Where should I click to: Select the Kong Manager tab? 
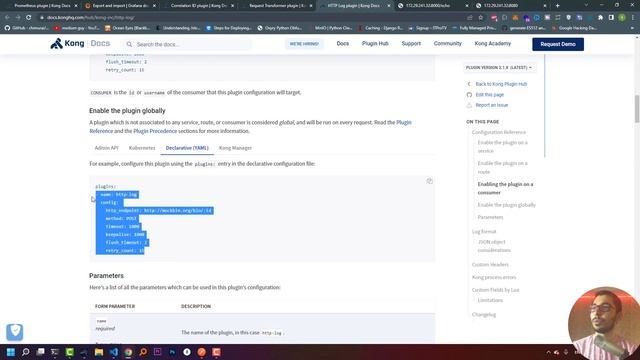point(235,148)
